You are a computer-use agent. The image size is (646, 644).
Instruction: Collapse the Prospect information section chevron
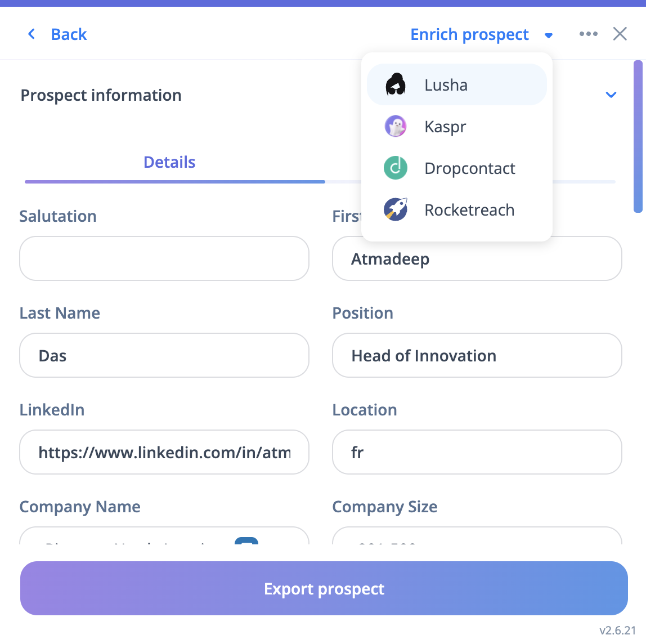point(611,95)
